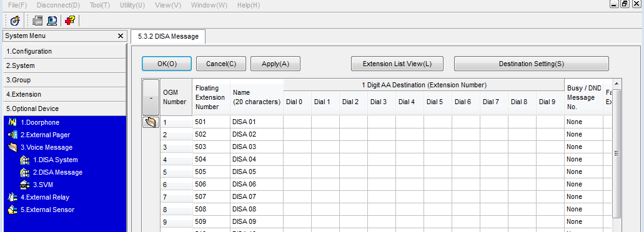Expand the 4.Extension menu section
The image size is (644, 232).
pyautogui.click(x=64, y=94)
